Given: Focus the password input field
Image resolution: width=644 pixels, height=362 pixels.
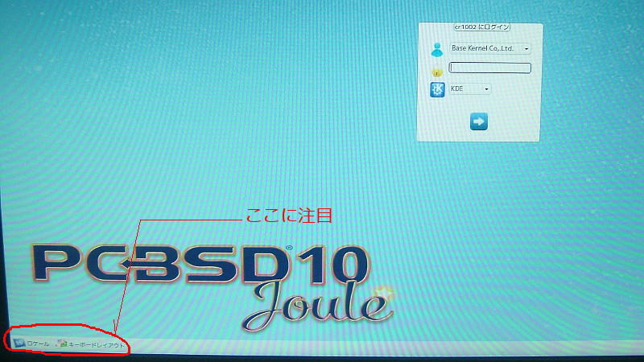Looking at the screenshot, I should [489, 68].
